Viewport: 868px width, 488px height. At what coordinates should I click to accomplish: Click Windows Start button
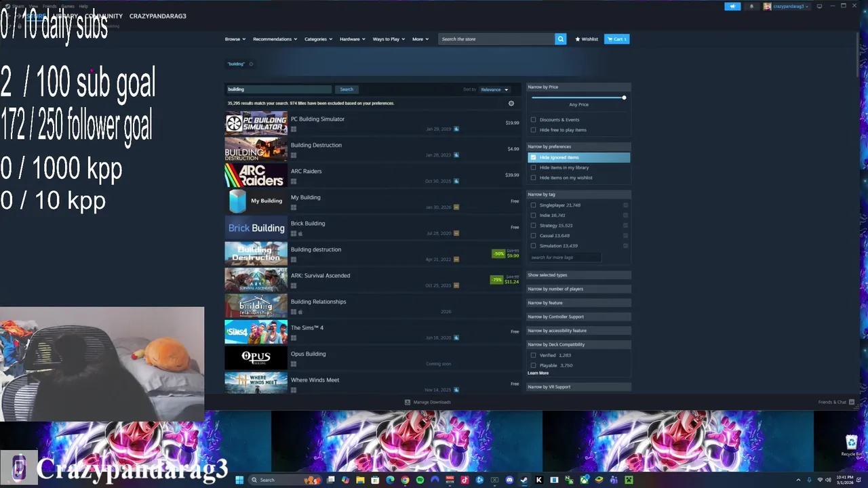click(239, 480)
